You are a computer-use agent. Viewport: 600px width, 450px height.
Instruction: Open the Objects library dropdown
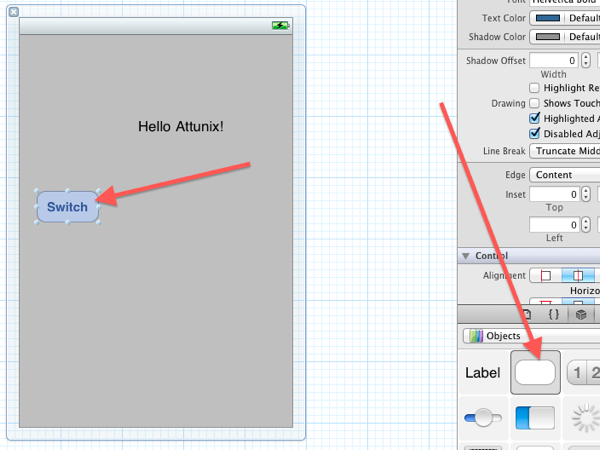(531, 336)
